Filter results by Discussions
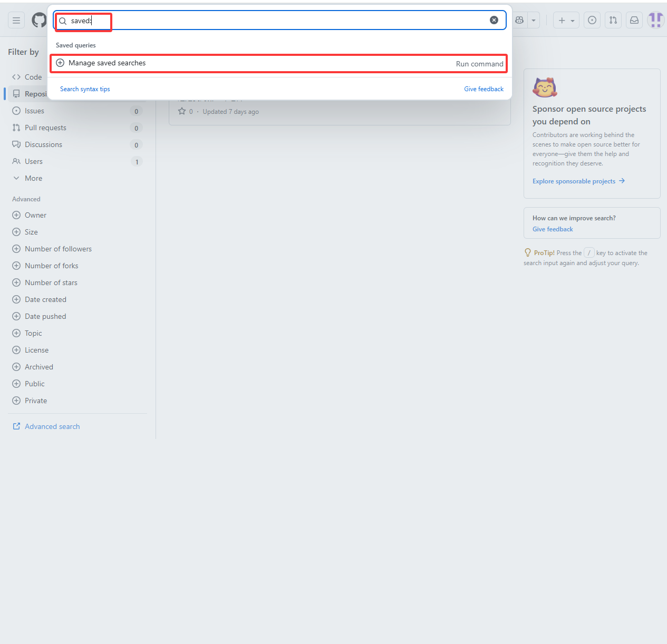The image size is (667, 644). click(43, 144)
